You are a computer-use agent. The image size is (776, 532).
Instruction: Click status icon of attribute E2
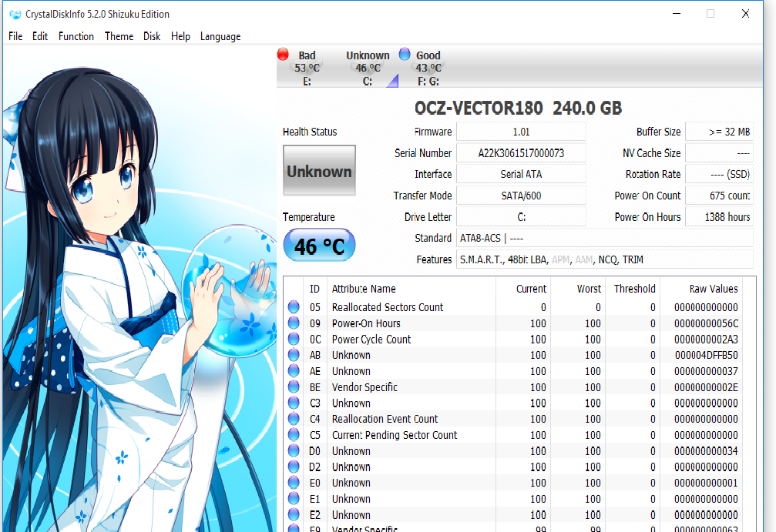click(294, 515)
